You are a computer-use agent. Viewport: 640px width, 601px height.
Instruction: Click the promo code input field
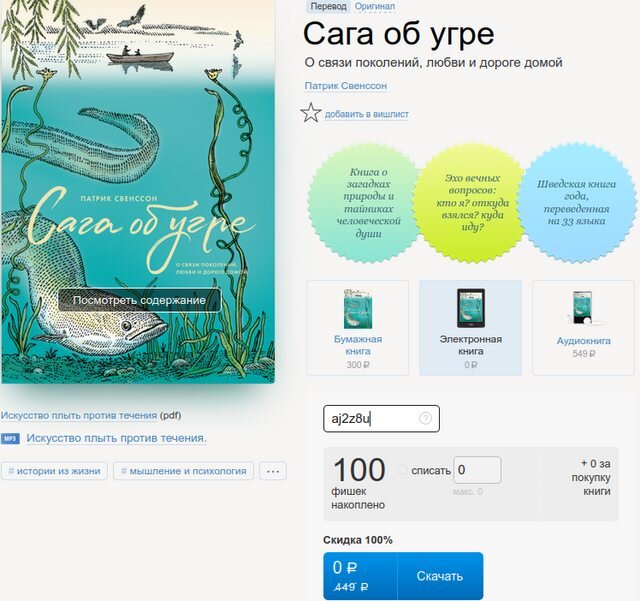pos(381,418)
